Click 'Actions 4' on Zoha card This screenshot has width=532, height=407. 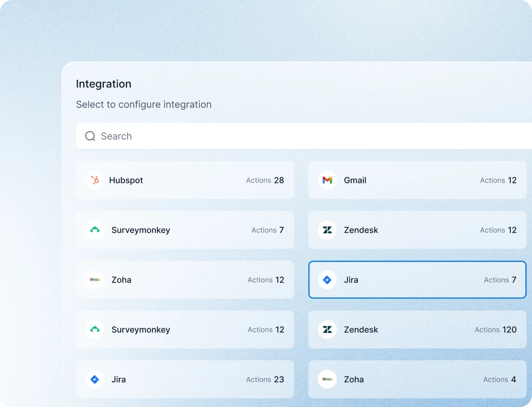500,379
